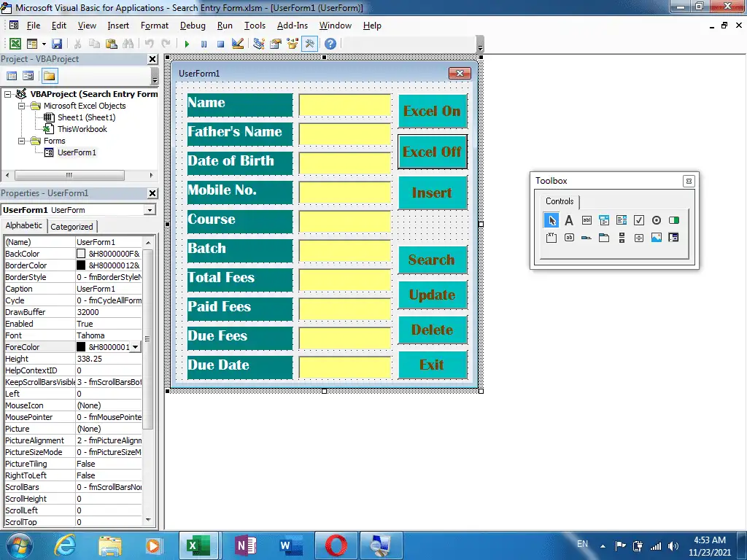Select the ToggleButton control in Toolbox
The image size is (747, 560).
tap(673, 220)
